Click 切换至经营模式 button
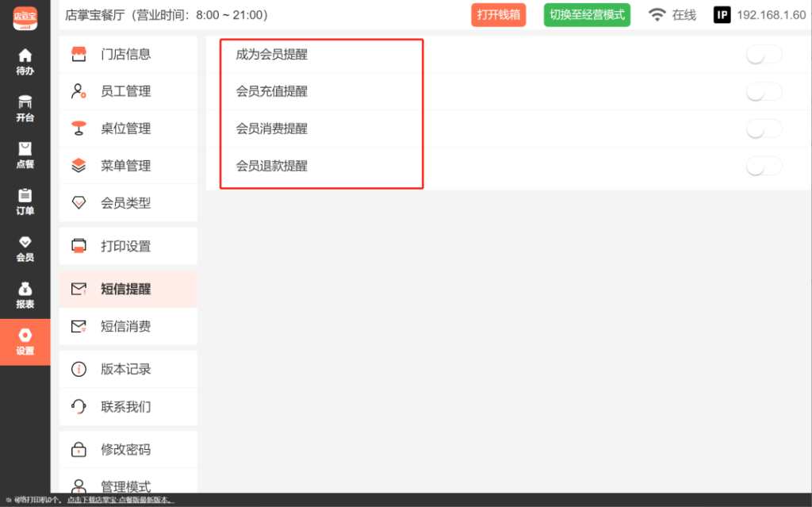812x507 pixels. pos(587,15)
